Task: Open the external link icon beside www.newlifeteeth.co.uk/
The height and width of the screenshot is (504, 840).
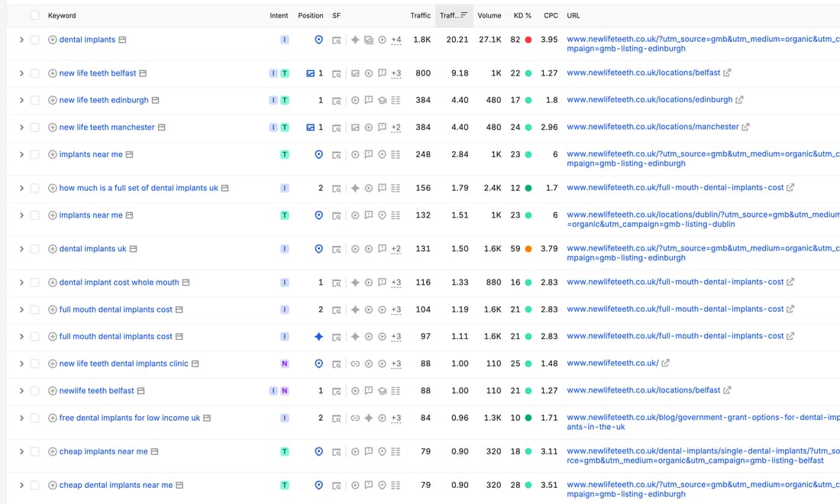Action: pyautogui.click(x=665, y=363)
